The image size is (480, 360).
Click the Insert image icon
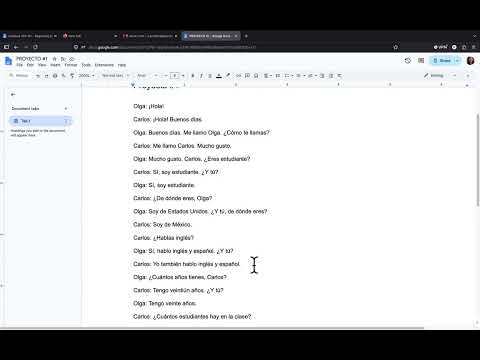tap(256, 76)
